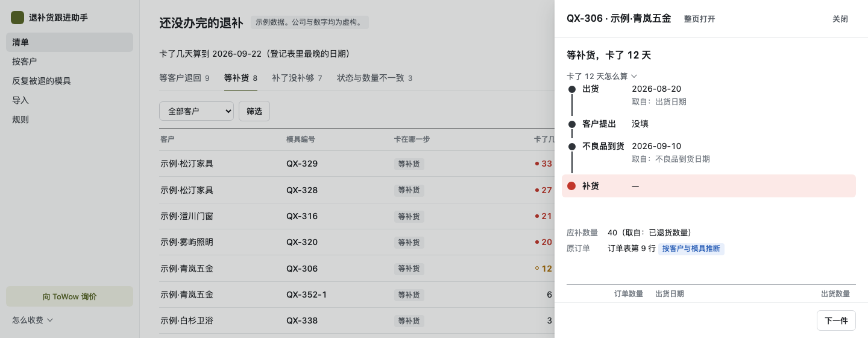The width and height of the screenshot is (868, 338).
Task: Click the 等补货 badge in QX-329 row
Action: pos(409,164)
